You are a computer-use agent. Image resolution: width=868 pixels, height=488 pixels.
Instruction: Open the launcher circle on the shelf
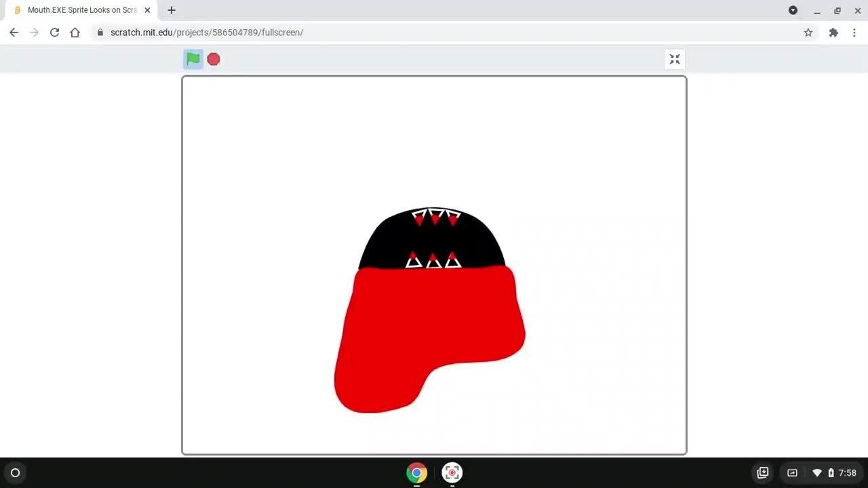click(x=15, y=473)
